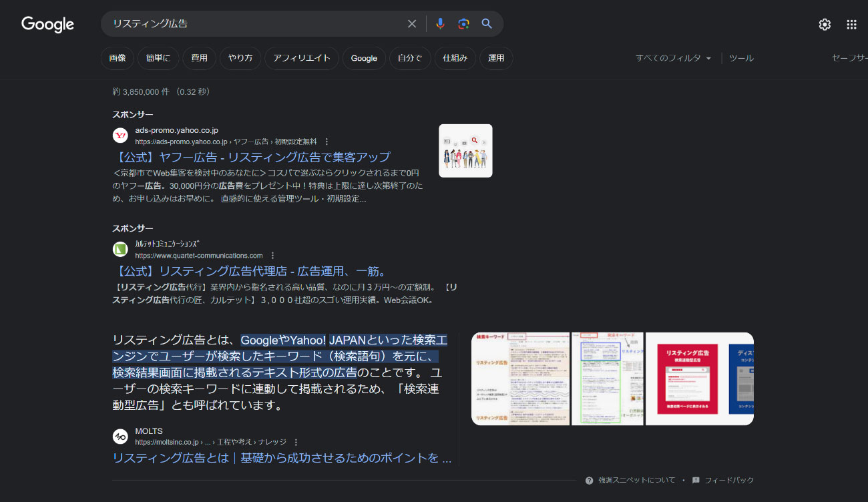Viewport: 868px width, 502px height.
Task: Click in the search input field
Action: point(254,24)
